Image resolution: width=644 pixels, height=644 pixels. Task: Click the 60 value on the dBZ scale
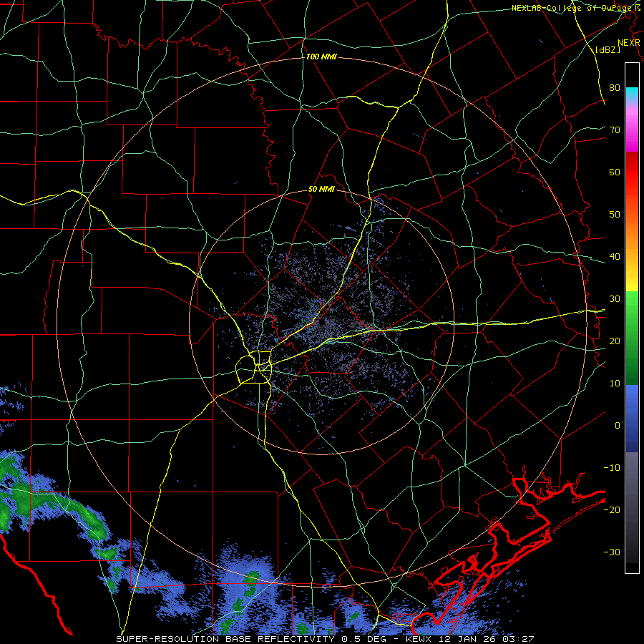pyautogui.click(x=615, y=172)
